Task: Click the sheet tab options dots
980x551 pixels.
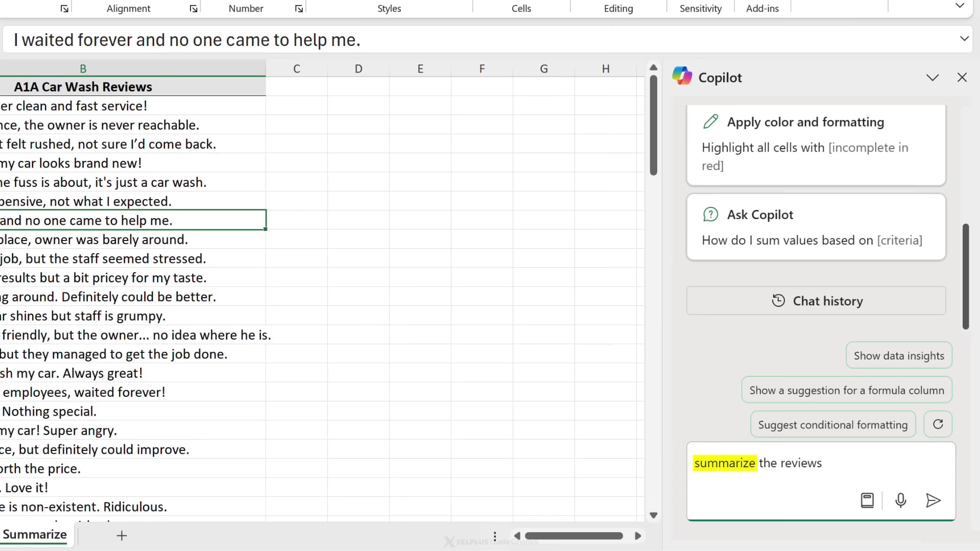Action: pos(495,536)
